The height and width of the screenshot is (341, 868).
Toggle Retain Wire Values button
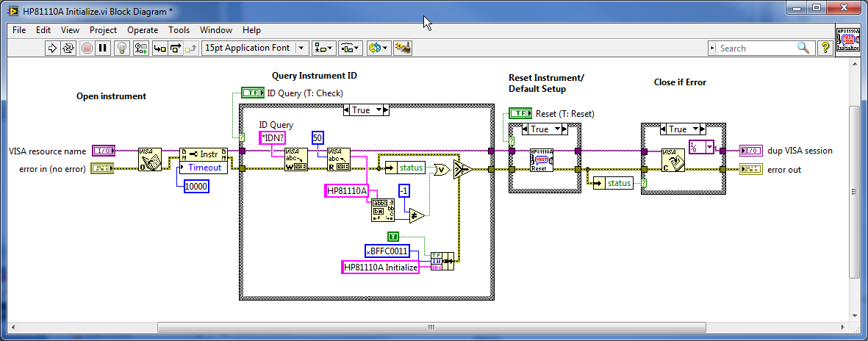tap(140, 49)
